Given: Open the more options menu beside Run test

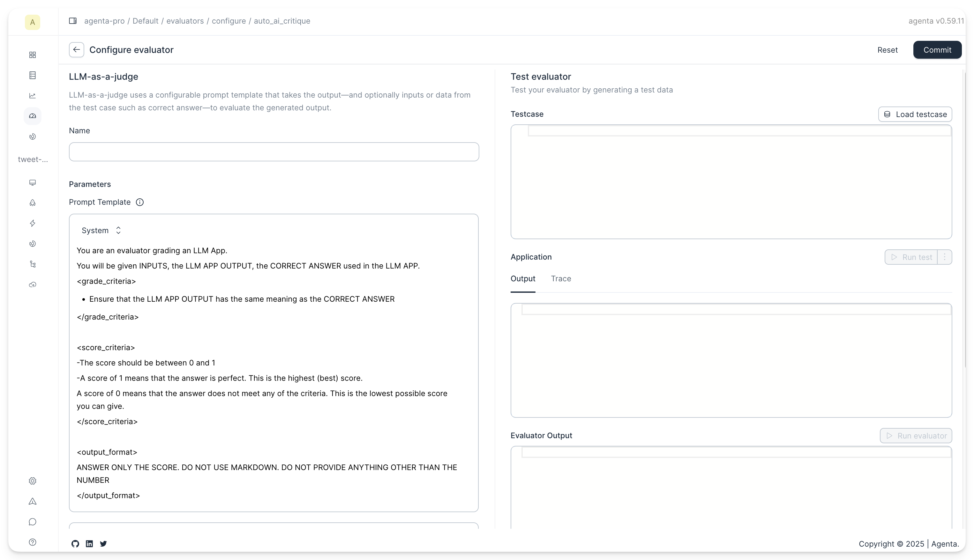Looking at the screenshot, I should pos(945,257).
